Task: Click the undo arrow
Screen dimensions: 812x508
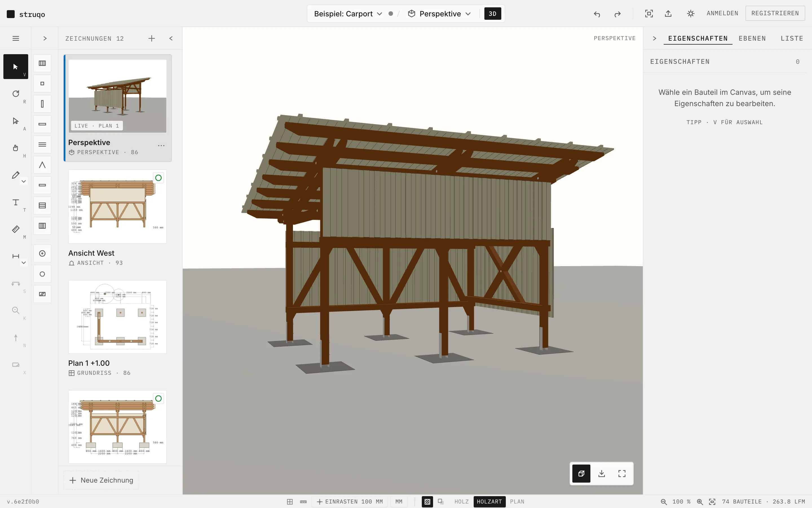Action: tap(597, 14)
